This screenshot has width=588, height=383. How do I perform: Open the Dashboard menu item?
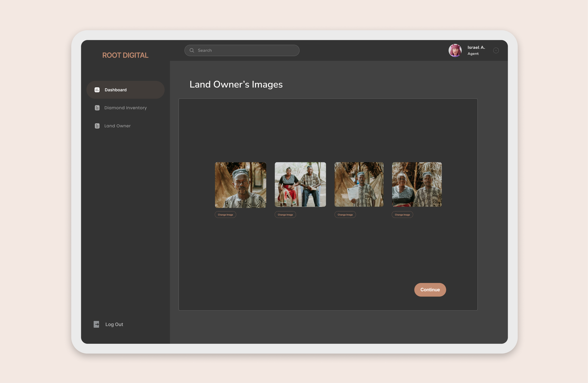tap(115, 90)
